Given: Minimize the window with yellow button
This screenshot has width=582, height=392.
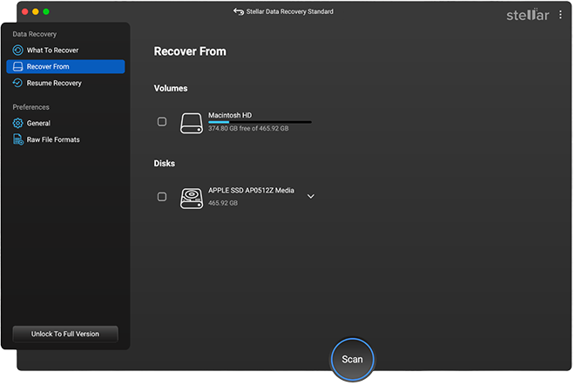Looking at the screenshot, I should pyautogui.click(x=36, y=12).
